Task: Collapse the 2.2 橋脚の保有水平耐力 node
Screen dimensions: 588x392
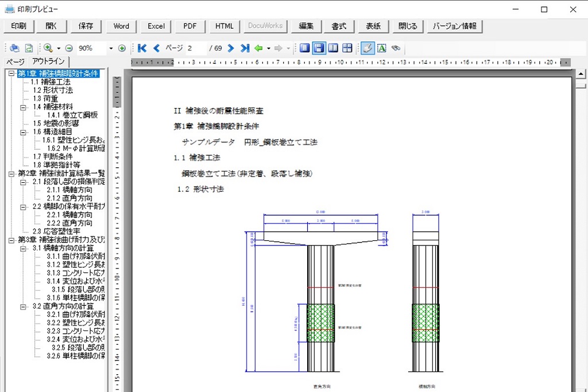Action: pos(23,206)
